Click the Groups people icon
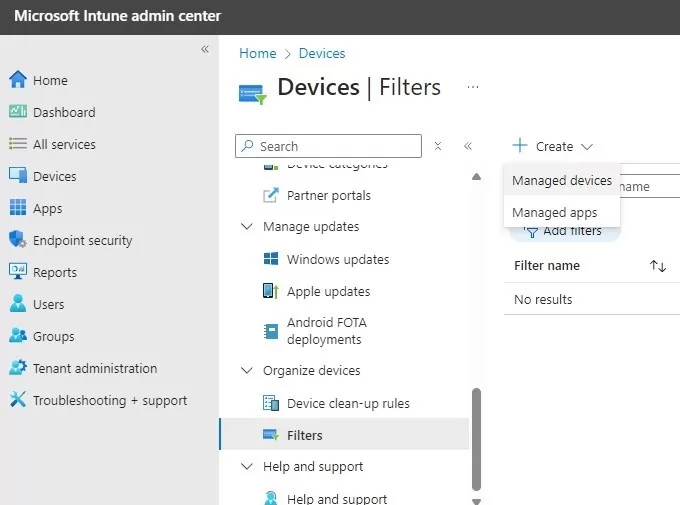This screenshot has width=680, height=505. click(18, 335)
